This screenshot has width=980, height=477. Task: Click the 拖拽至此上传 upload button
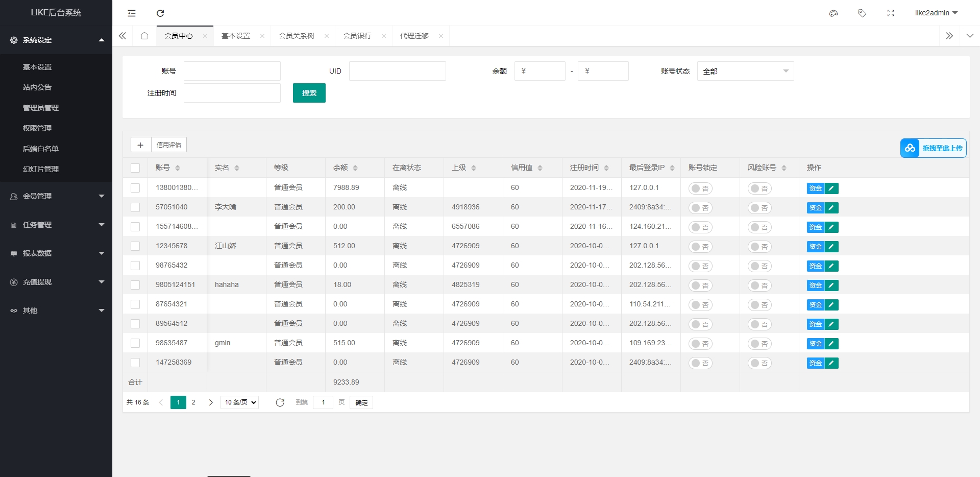[x=934, y=148]
